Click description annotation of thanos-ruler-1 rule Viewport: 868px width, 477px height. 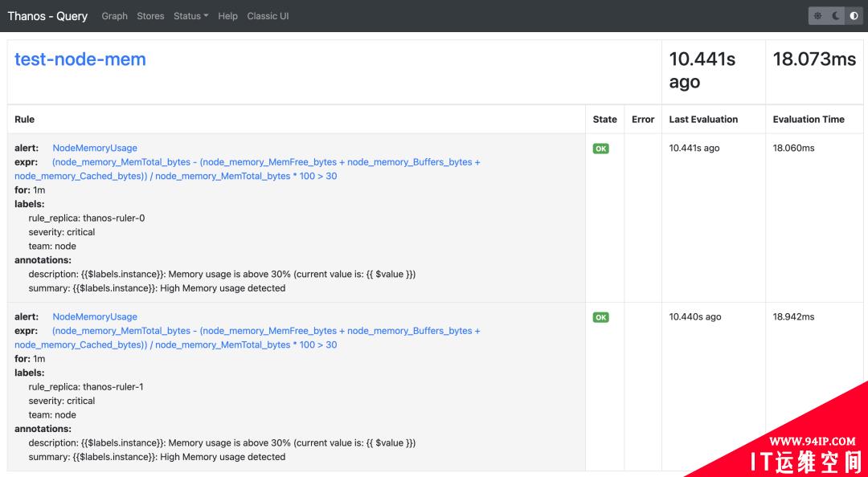coord(222,442)
